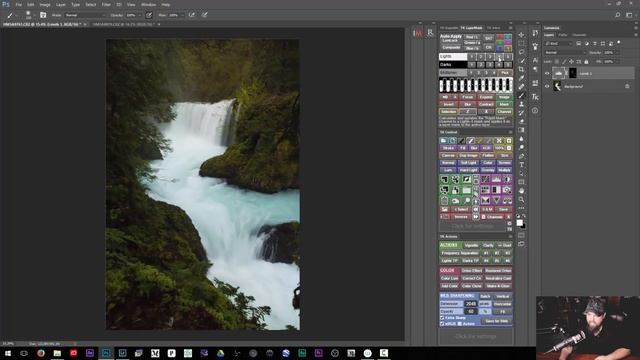Click the Soft Light blend mode button
The image size is (640, 360).
point(468,163)
